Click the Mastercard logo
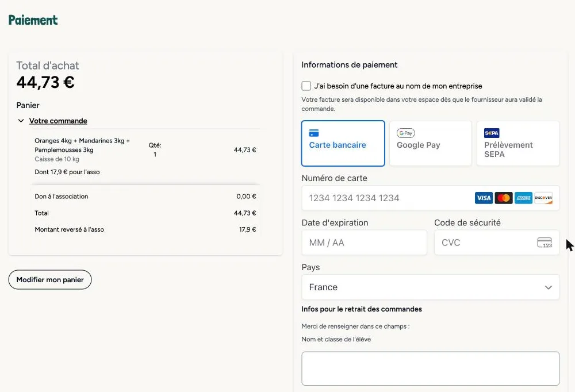 pos(504,198)
